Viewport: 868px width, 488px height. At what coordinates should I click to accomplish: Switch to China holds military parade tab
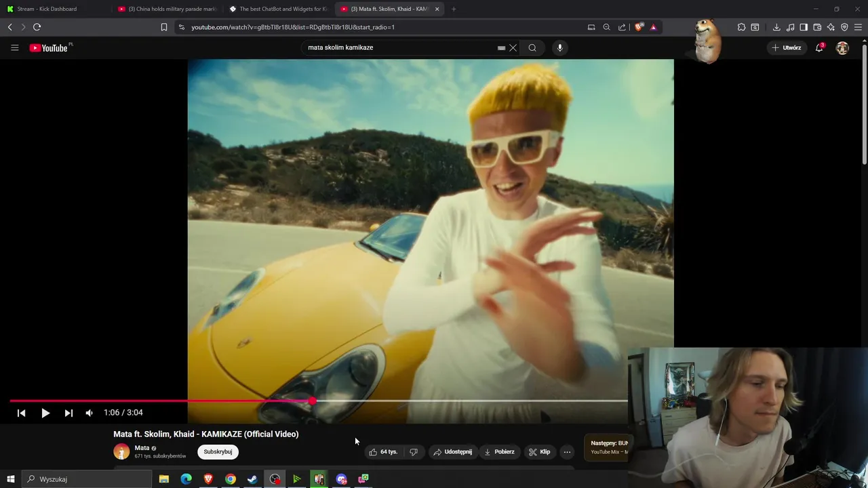point(167,9)
